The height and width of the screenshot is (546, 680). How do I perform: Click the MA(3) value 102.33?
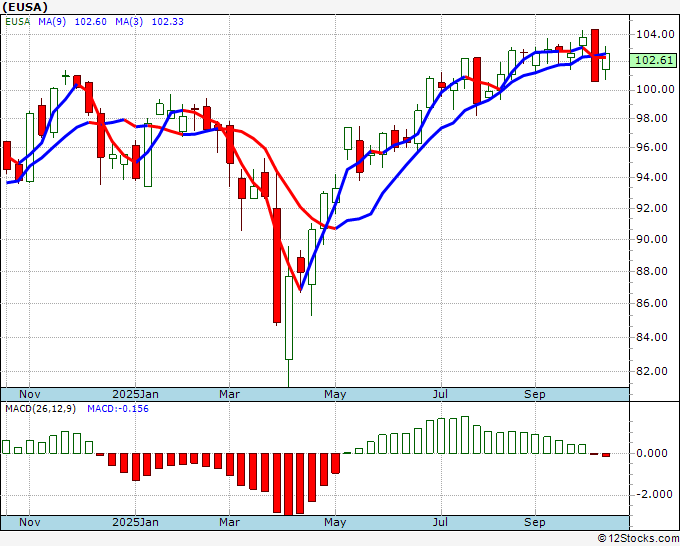tap(167, 22)
